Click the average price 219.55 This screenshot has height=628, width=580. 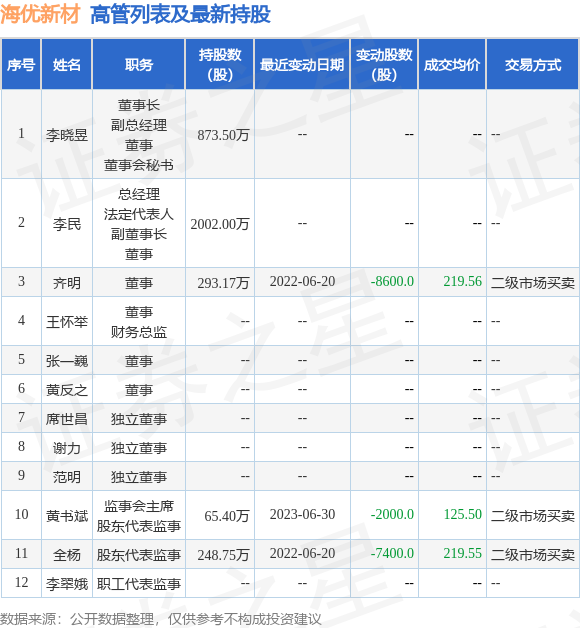point(463,553)
